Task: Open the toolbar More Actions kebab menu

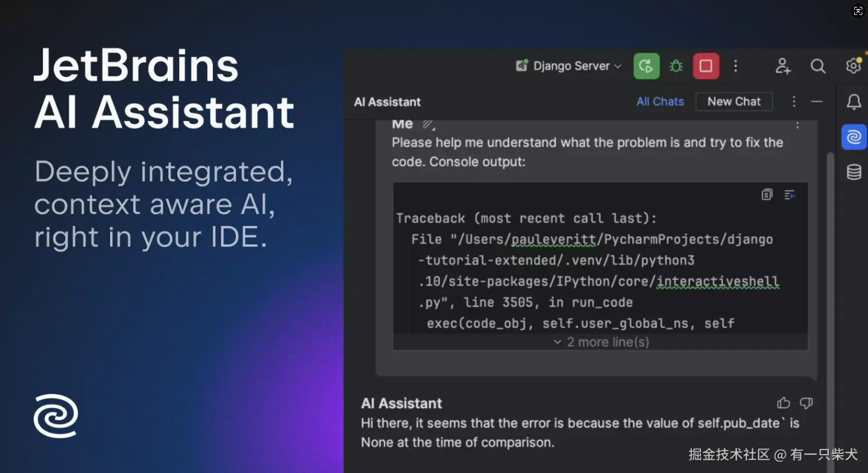Action: (735, 66)
